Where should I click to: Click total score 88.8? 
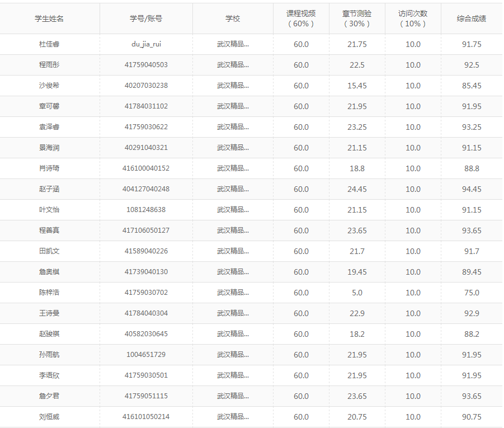click(472, 168)
